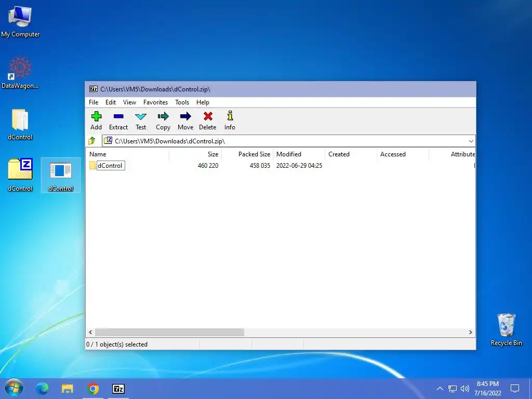Viewport: 532px width, 399px height.
Task: Open the Windows Start button
Action: point(14,388)
